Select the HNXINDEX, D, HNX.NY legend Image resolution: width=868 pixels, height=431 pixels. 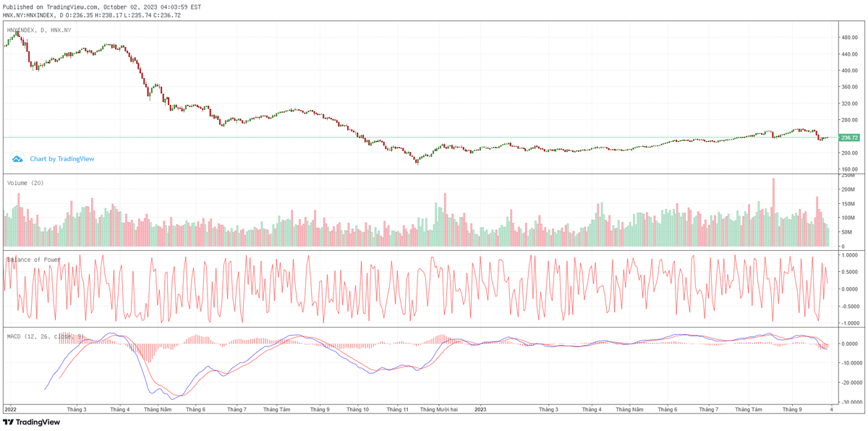tap(39, 30)
